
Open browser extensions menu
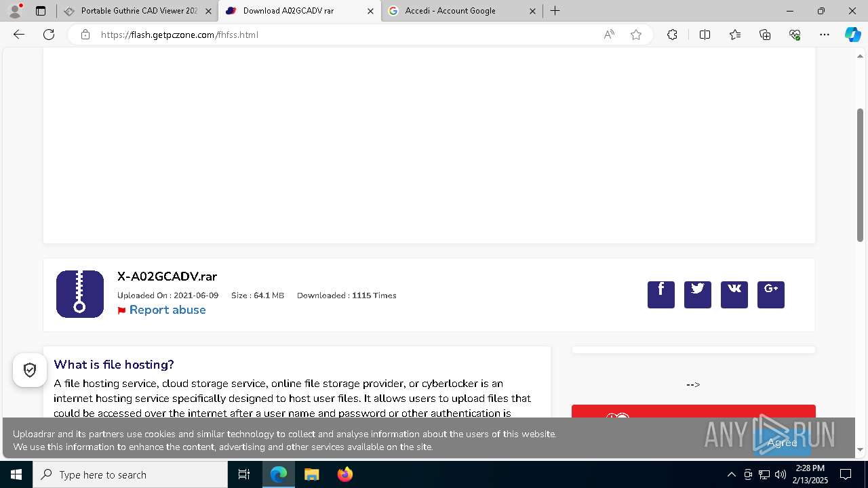coord(672,35)
